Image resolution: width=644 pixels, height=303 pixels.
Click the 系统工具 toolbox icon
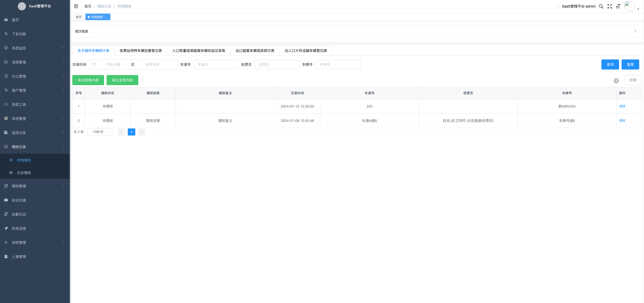[x=6, y=104]
